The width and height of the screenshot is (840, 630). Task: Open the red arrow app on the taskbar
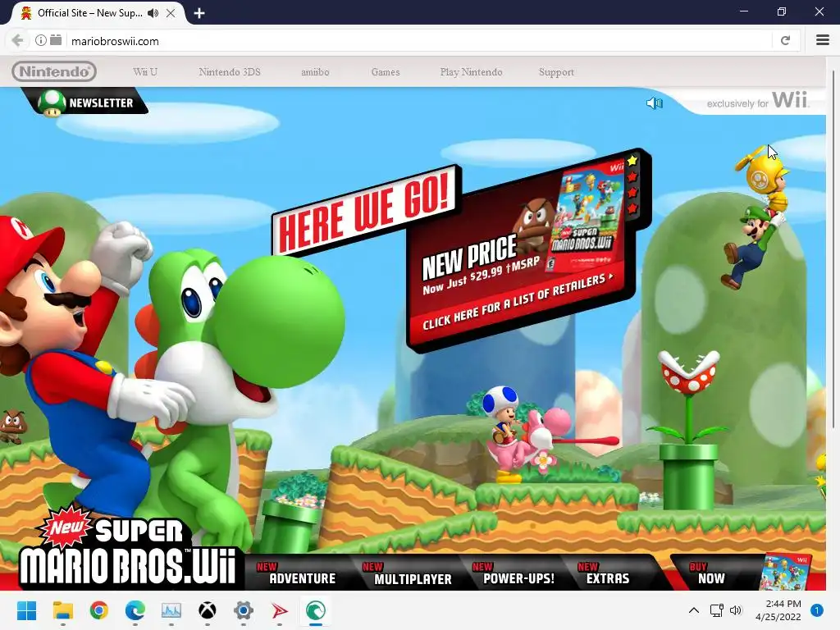coord(279,610)
